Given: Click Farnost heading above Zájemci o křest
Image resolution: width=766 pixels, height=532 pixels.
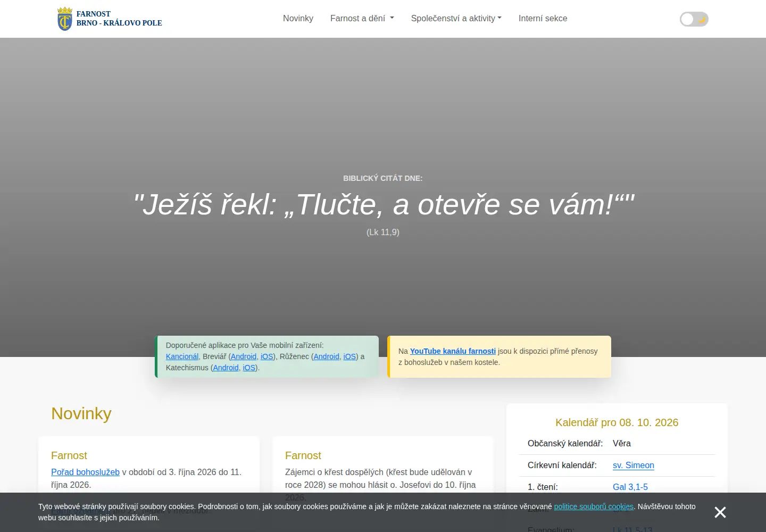Looking at the screenshot, I should [303, 455].
